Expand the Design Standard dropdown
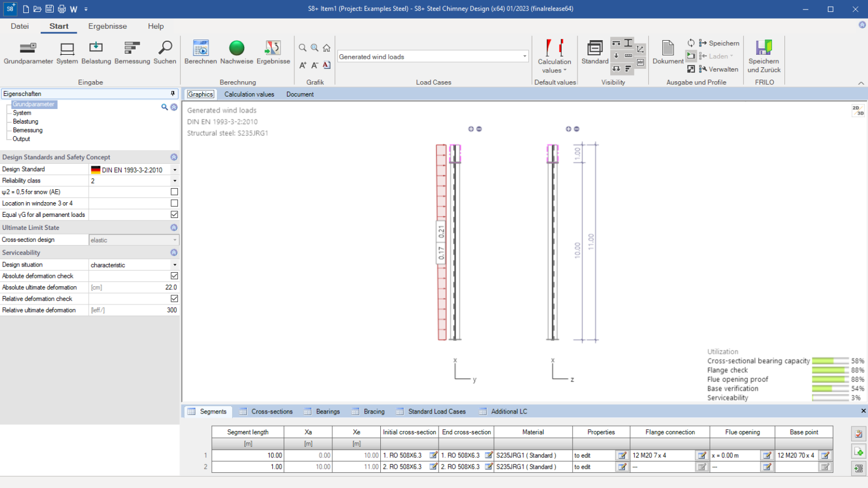 [x=175, y=170]
